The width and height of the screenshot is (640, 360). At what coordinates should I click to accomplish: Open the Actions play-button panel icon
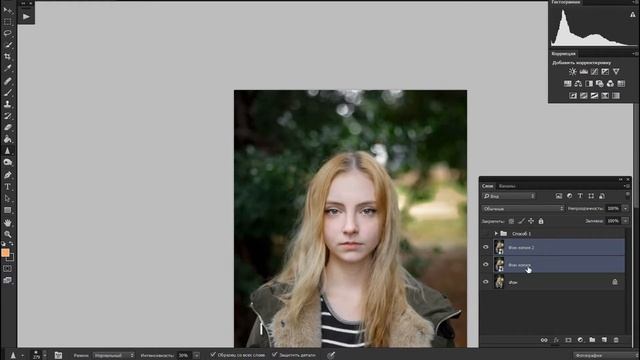coord(26,17)
